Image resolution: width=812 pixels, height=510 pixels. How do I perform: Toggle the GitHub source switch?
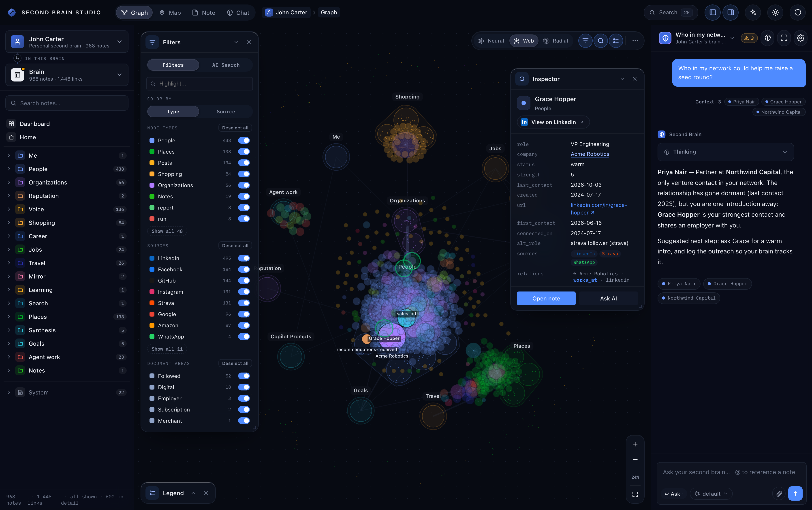pos(244,280)
